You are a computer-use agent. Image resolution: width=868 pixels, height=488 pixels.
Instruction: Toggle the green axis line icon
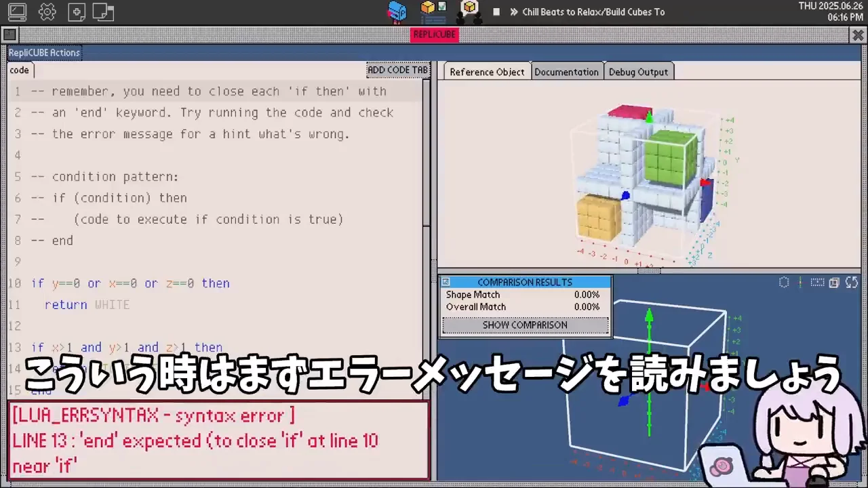[801, 283]
